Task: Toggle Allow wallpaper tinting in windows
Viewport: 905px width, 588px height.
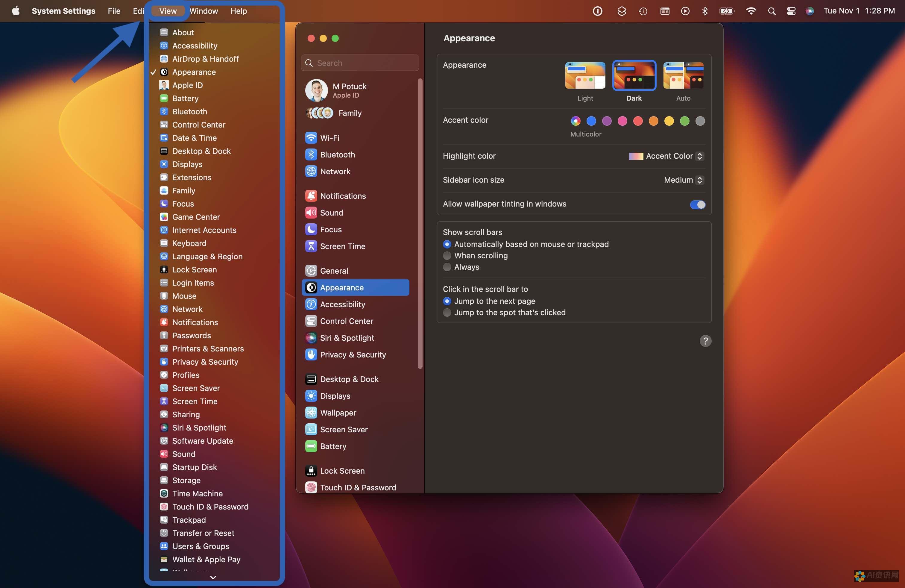Action: pyautogui.click(x=697, y=204)
